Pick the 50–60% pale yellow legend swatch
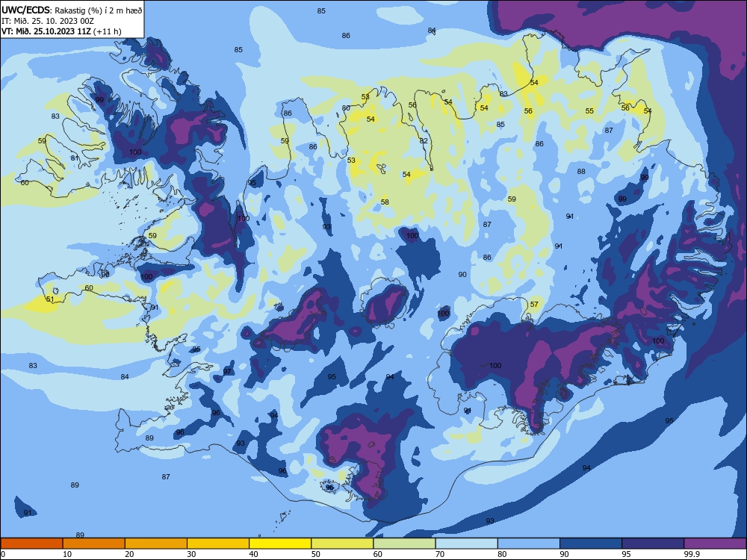747x560 pixels. point(342,544)
